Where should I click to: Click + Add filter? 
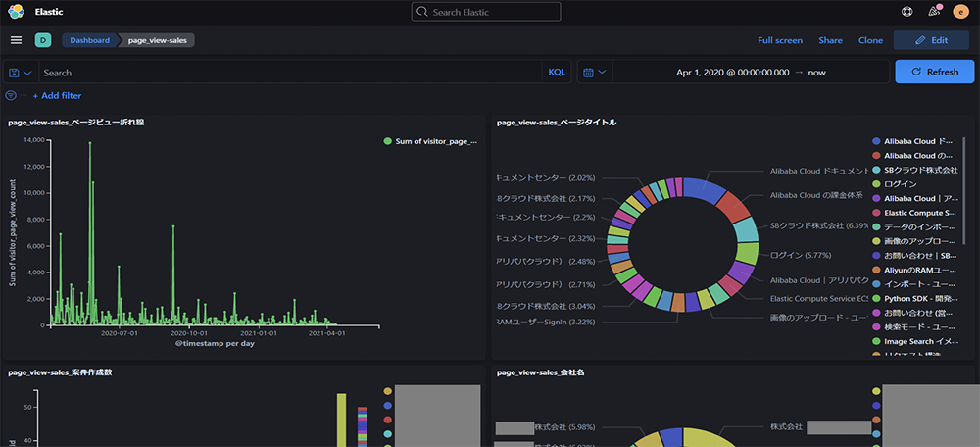tap(57, 96)
